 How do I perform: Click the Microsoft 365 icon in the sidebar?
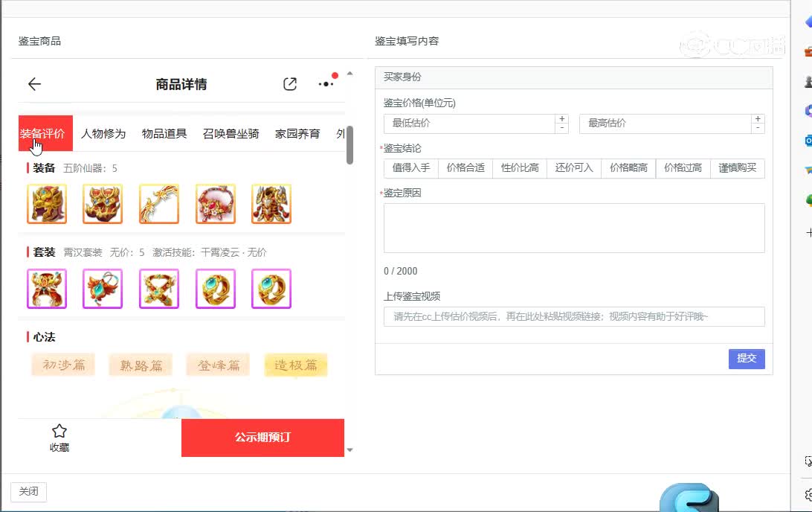808,112
